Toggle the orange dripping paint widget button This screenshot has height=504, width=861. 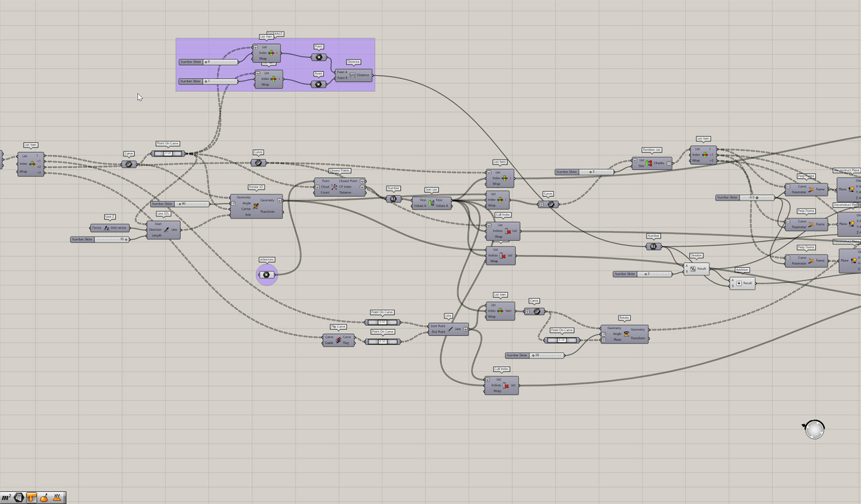[31, 497]
